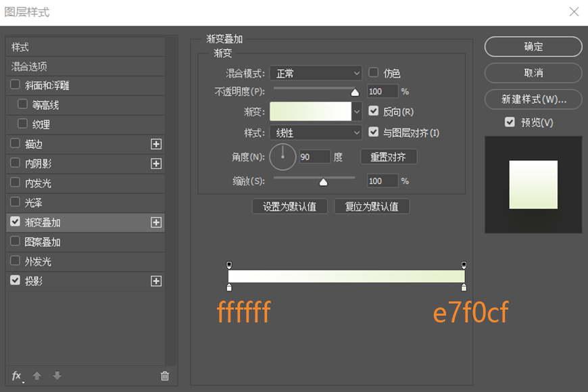The height and width of the screenshot is (392, 588).
Task: Add another 描边 instance with its plus icon
Action: [156, 144]
